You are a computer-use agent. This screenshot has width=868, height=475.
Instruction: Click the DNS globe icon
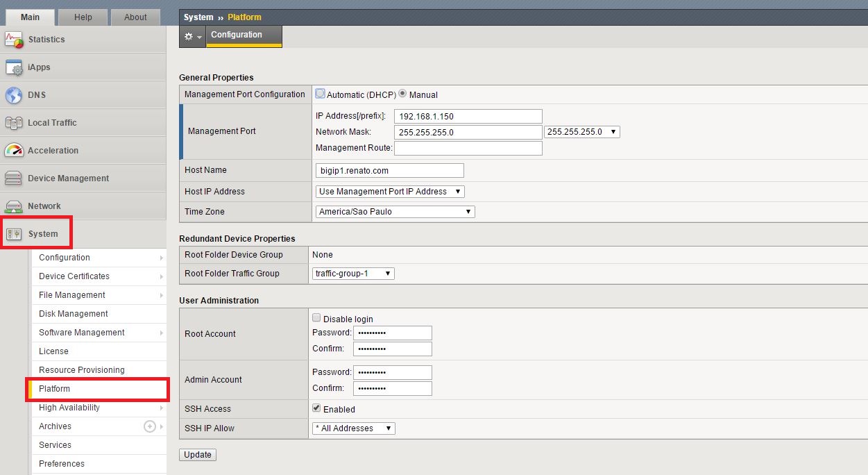14,95
